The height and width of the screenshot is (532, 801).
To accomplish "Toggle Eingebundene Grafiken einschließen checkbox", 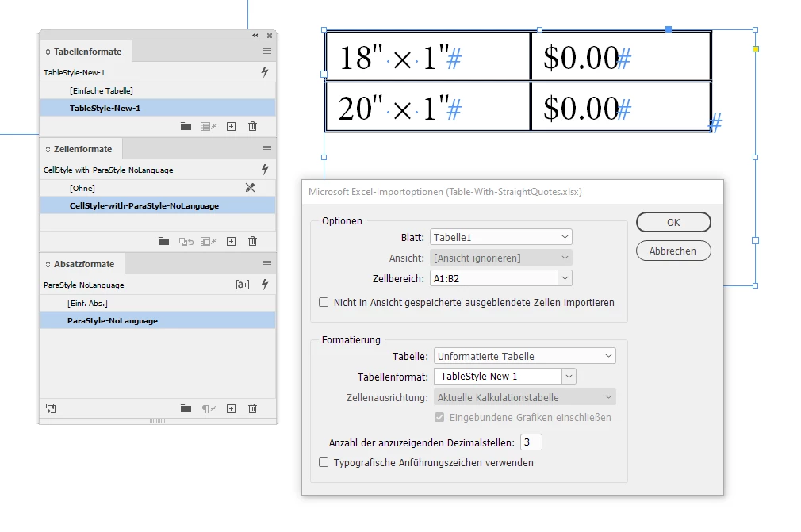I will click(439, 417).
